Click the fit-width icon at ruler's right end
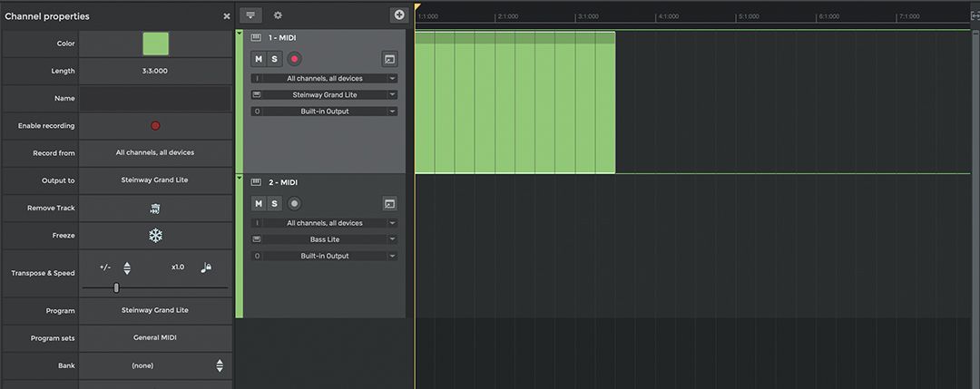Screen dimensions: 980x389 975,16
